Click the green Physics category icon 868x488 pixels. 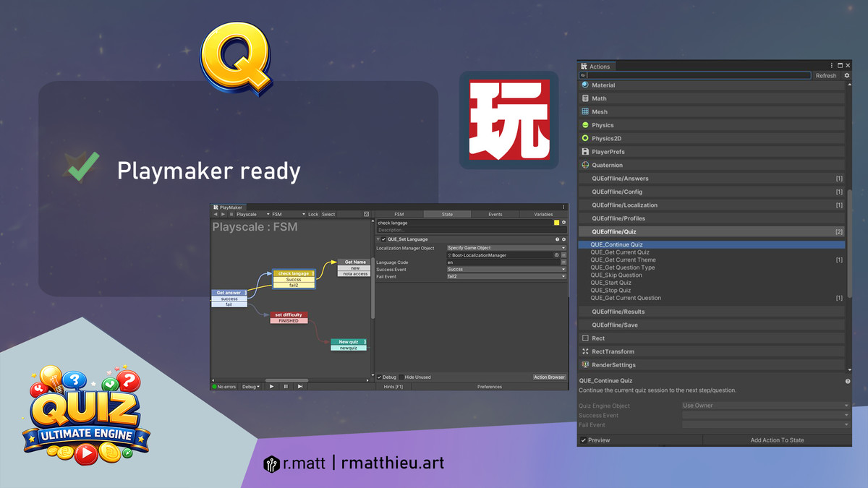(x=585, y=125)
